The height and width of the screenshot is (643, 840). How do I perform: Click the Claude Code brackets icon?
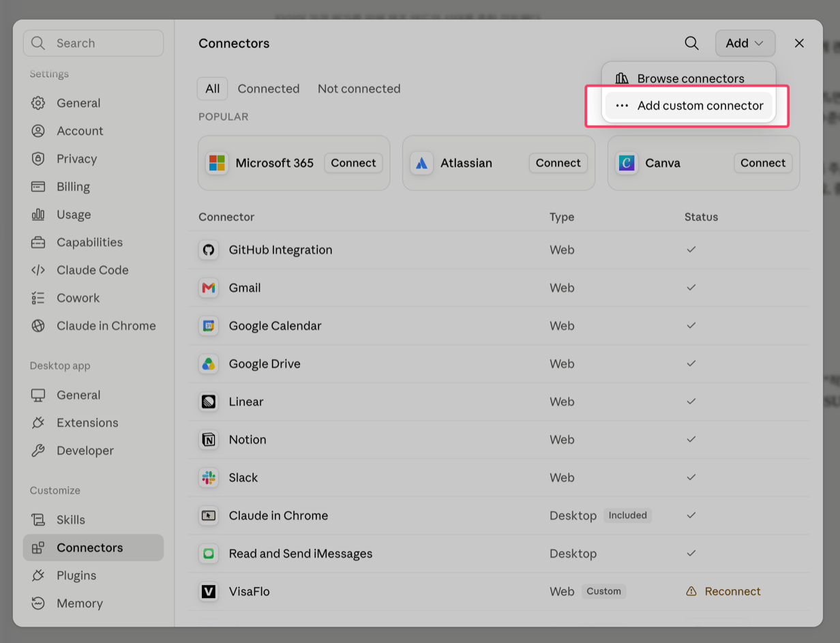click(x=38, y=270)
